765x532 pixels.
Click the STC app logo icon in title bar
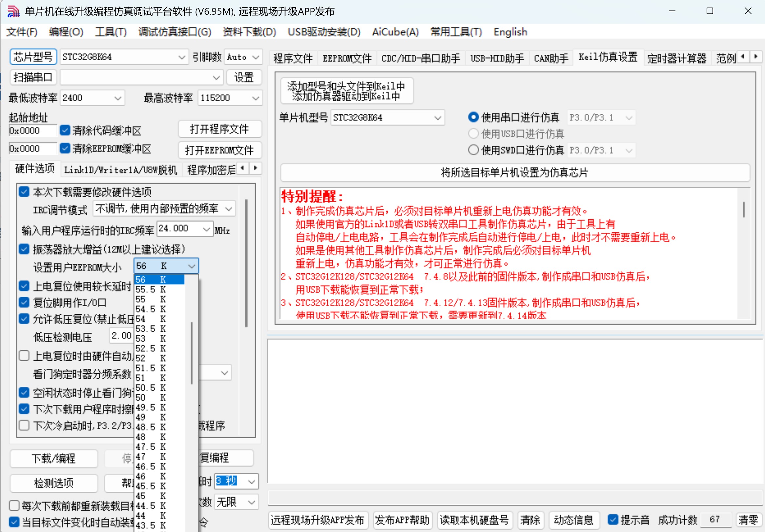(13, 11)
